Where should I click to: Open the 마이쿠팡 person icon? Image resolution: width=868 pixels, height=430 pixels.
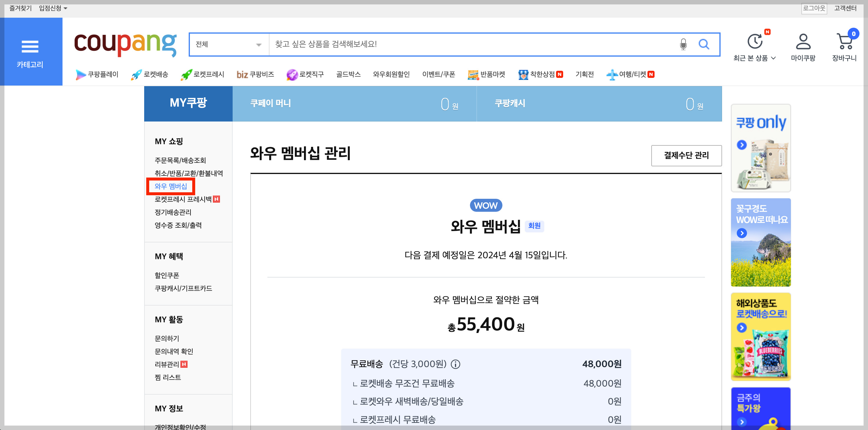[x=803, y=42]
